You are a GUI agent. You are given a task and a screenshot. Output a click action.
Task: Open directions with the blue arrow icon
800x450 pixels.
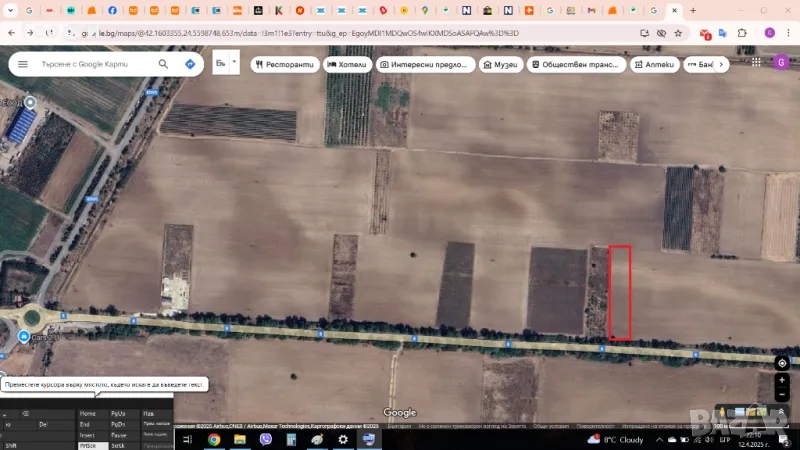click(190, 64)
